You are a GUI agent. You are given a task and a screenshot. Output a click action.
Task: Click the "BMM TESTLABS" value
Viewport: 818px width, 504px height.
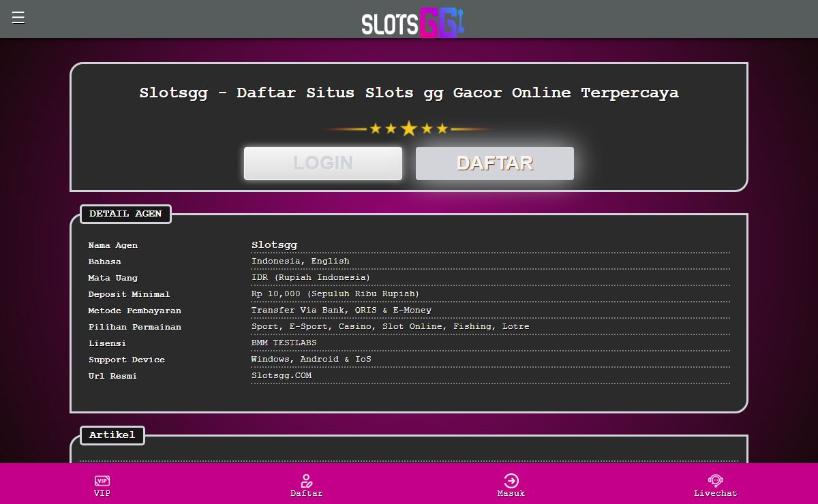[284, 343]
